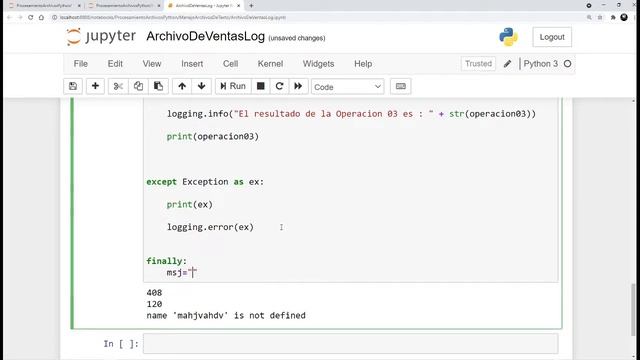Click the unsaved changes status text
Image resolution: width=640 pixels, height=360 pixels.
297,38
